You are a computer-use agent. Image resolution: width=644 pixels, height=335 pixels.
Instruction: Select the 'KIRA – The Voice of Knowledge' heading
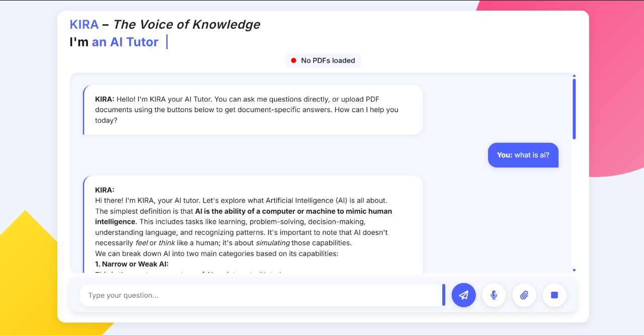click(x=165, y=24)
